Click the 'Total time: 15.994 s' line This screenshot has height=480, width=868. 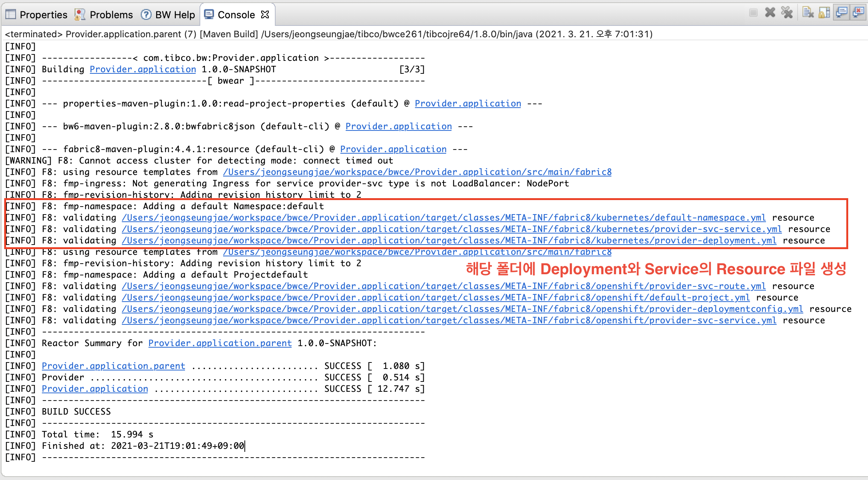[x=79, y=434]
